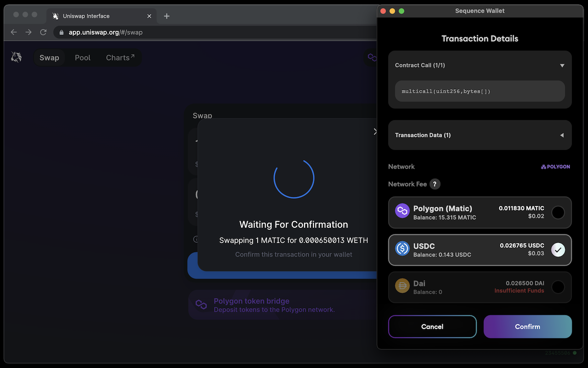Click the Balance: 15.315 MATIC text
This screenshot has width=588, height=368.
point(445,218)
